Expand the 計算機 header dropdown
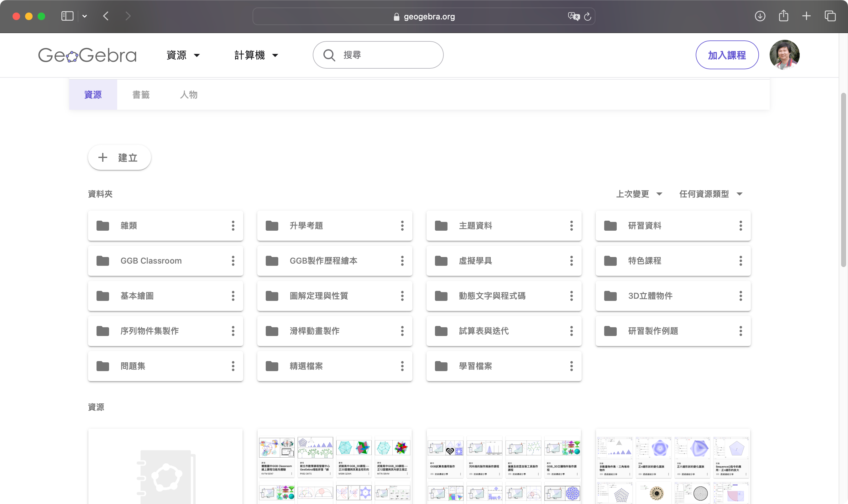848x504 pixels. pos(256,55)
